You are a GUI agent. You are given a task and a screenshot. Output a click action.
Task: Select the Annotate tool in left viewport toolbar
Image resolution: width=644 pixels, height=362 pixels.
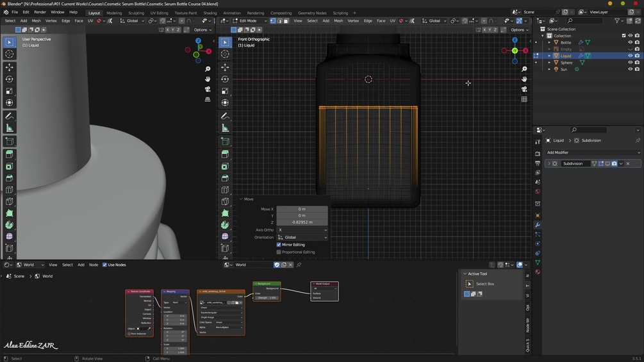tap(10, 116)
